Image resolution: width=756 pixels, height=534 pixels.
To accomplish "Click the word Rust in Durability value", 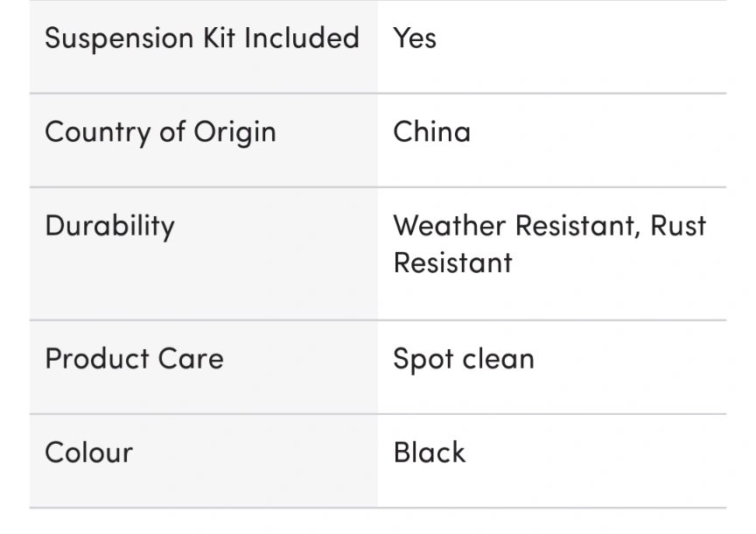I will pos(678,226).
